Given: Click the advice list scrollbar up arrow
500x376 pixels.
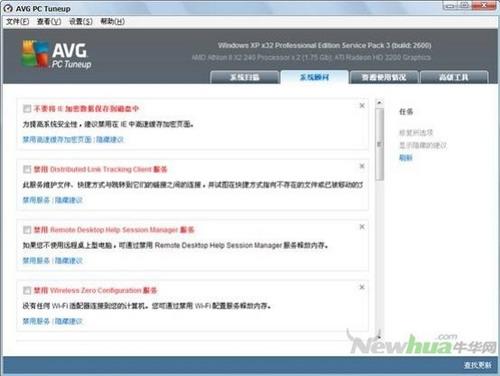Looking at the screenshot, I should 379,102.
